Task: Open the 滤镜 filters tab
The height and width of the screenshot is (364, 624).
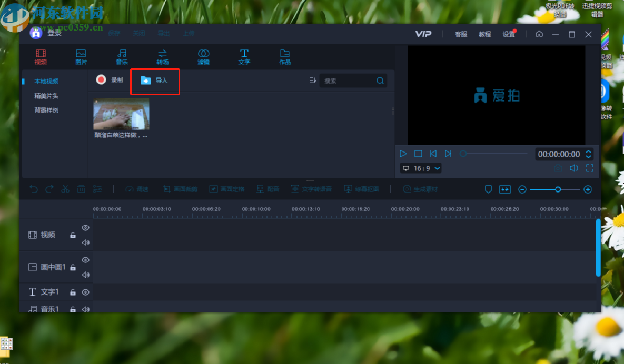Action: 203,57
